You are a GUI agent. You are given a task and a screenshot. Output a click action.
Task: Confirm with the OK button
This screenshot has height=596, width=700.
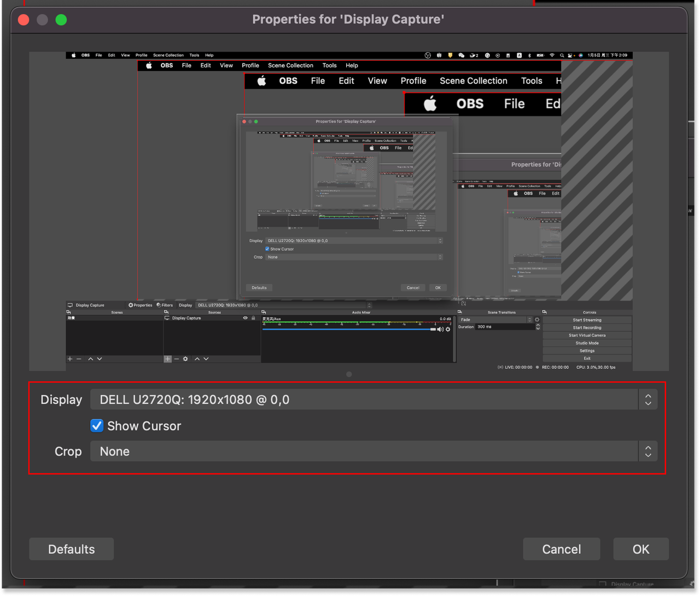pyautogui.click(x=641, y=549)
